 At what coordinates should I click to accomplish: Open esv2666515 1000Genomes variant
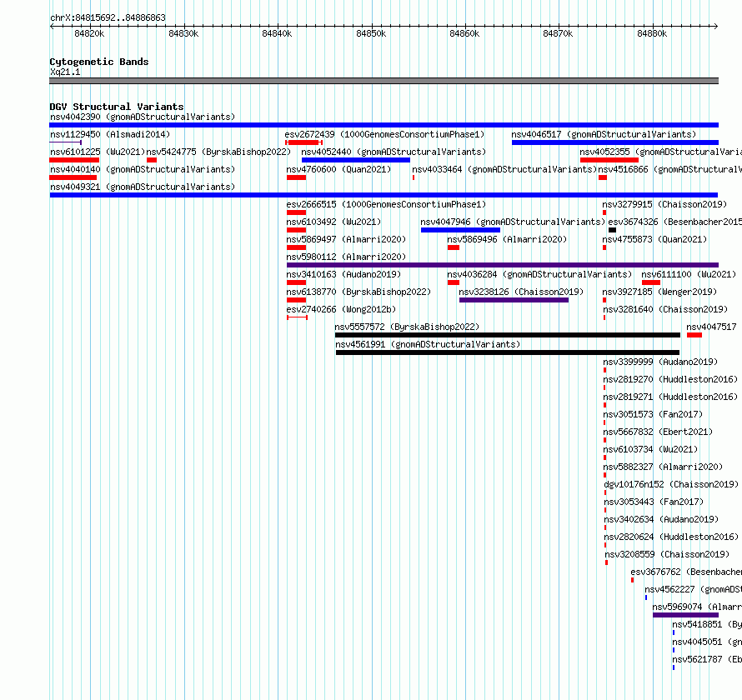tap(386, 204)
